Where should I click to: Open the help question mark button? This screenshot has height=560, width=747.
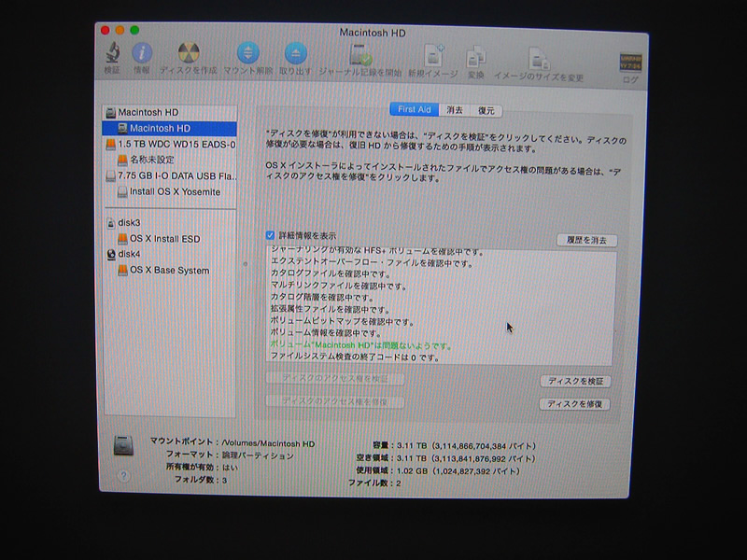point(124,476)
